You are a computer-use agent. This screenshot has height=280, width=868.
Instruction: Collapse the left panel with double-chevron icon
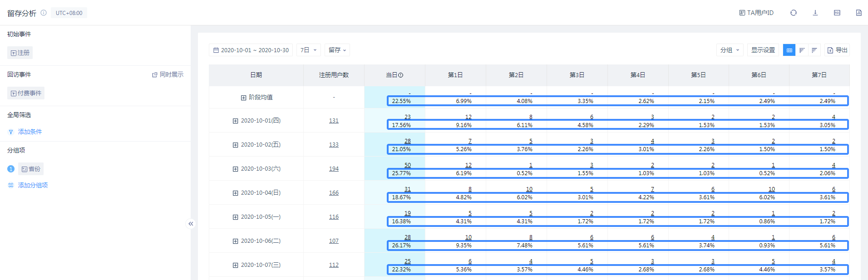(x=191, y=224)
